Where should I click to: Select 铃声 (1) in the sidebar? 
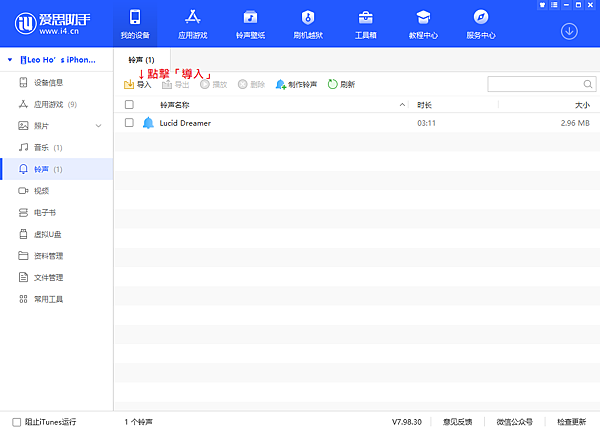point(56,169)
